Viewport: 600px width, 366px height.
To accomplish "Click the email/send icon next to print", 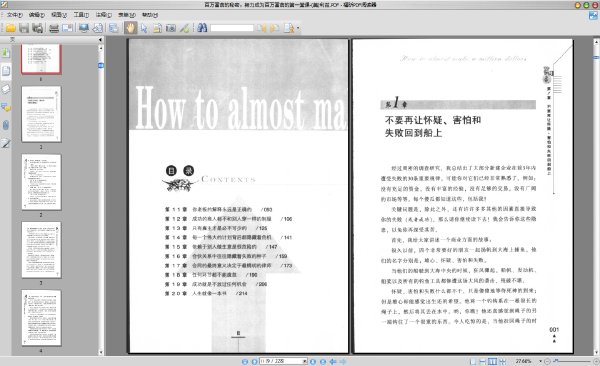I will pos(67,28).
